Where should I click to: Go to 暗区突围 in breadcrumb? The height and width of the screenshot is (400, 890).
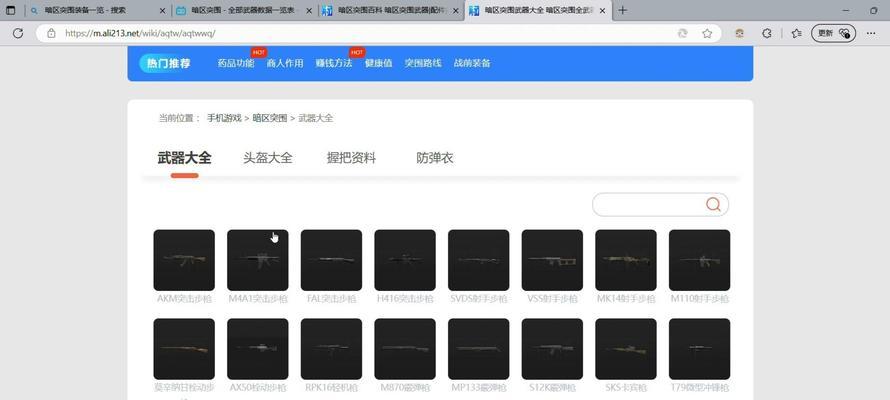pyautogui.click(x=270, y=118)
